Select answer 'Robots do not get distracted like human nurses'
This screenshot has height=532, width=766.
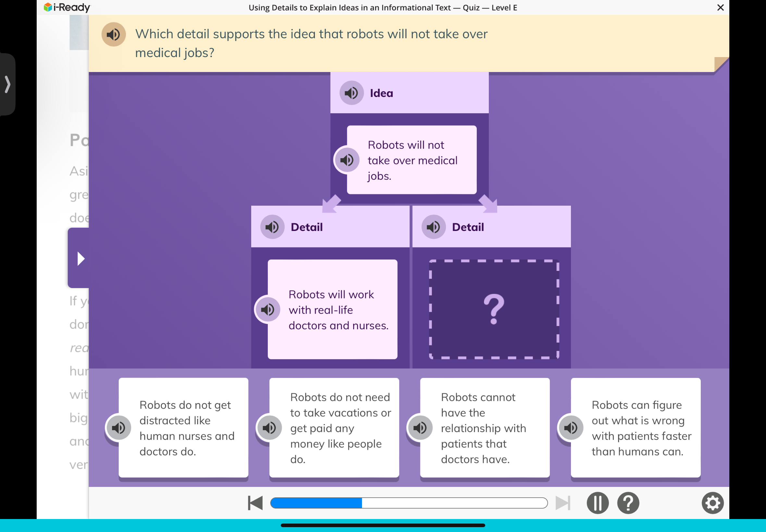tap(183, 428)
